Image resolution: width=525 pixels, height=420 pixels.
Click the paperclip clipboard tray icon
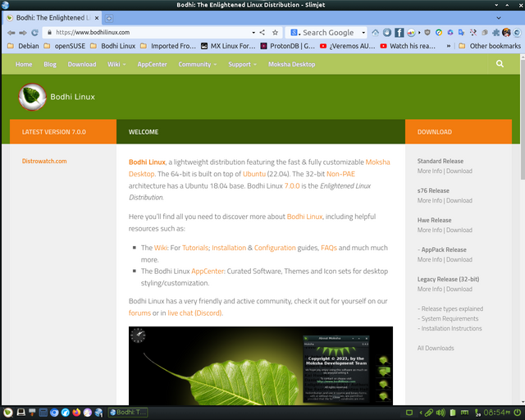pos(429,413)
